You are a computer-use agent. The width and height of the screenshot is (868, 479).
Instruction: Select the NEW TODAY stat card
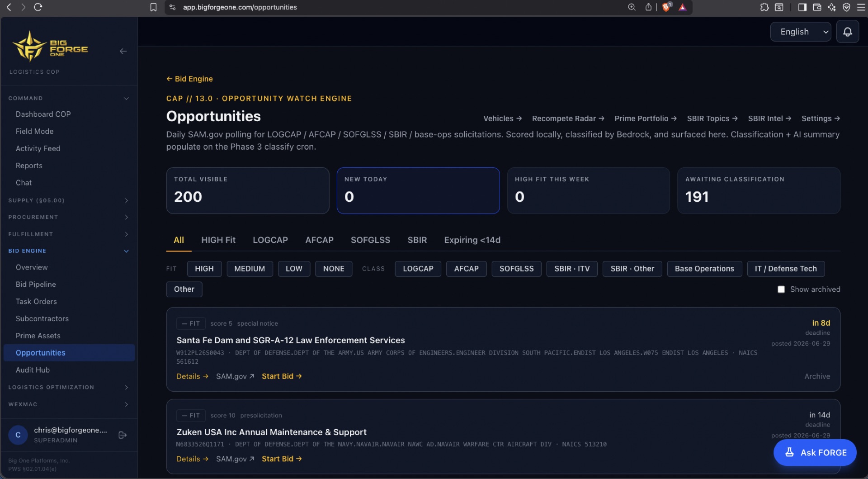(x=418, y=190)
